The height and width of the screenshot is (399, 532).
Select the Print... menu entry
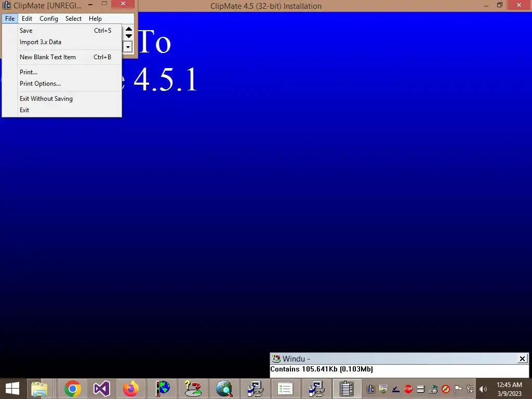click(x=70, y=72)
